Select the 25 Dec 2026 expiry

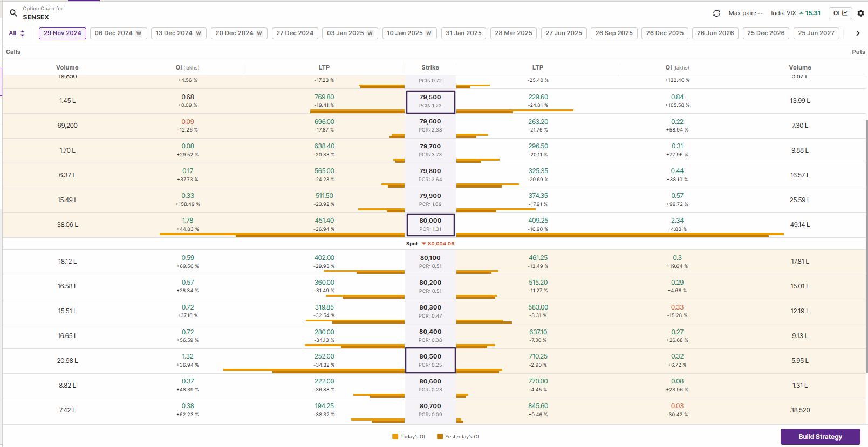[766, 33]
